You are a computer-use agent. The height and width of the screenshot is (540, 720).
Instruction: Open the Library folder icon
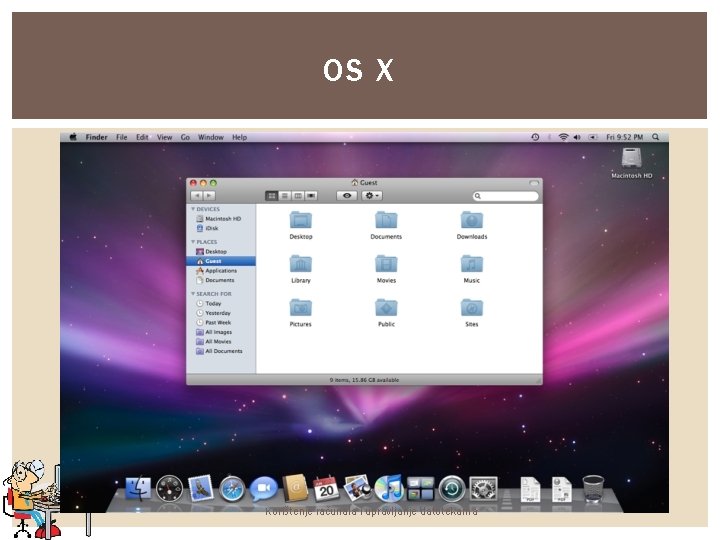click(301, 264)
